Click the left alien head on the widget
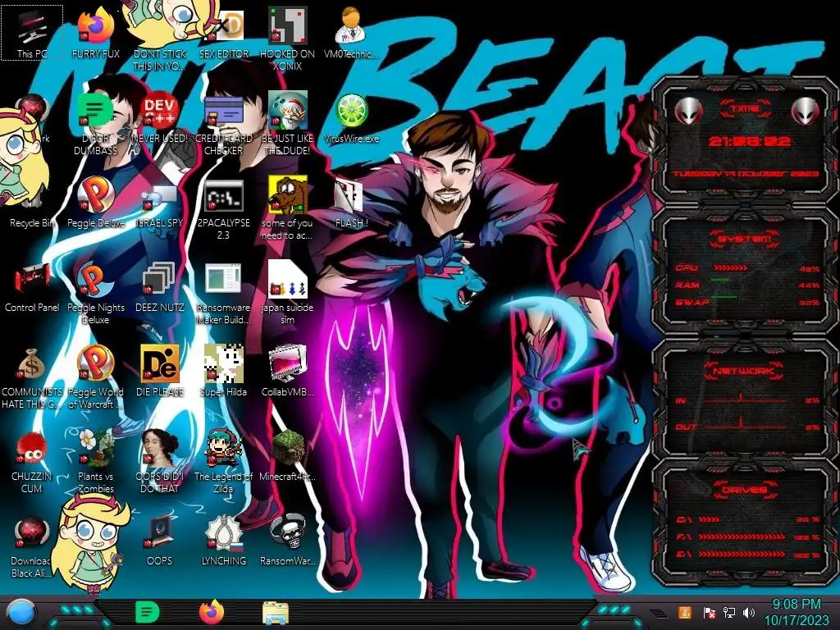The width and height of the screenshot is (840, 630). pyautogui.click(x=688, y=112)
